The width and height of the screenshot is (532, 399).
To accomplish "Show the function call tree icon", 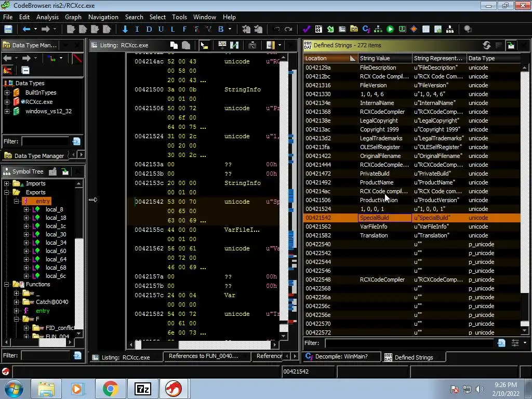I will 378,29.
